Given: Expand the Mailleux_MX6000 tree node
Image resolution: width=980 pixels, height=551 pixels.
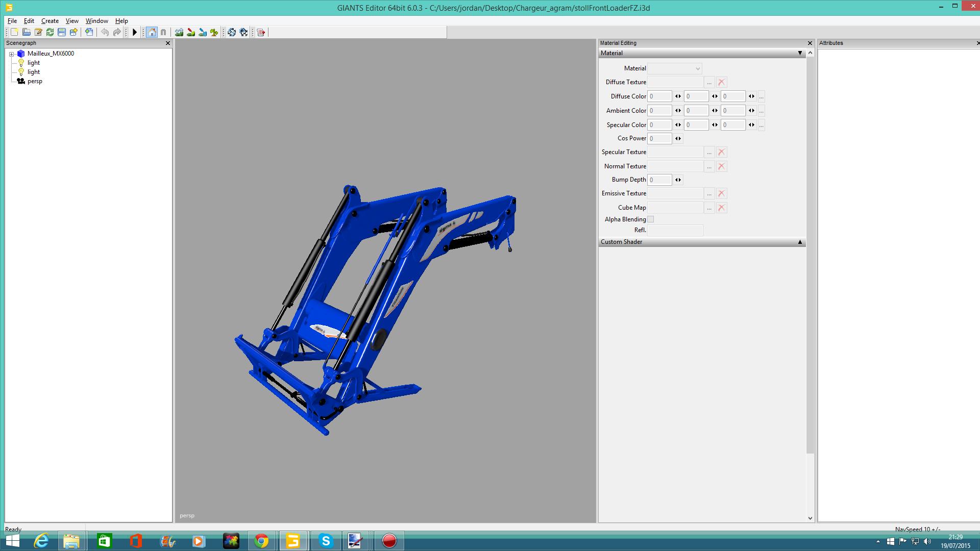Looking at the screenshot, I should pos(12,54).
